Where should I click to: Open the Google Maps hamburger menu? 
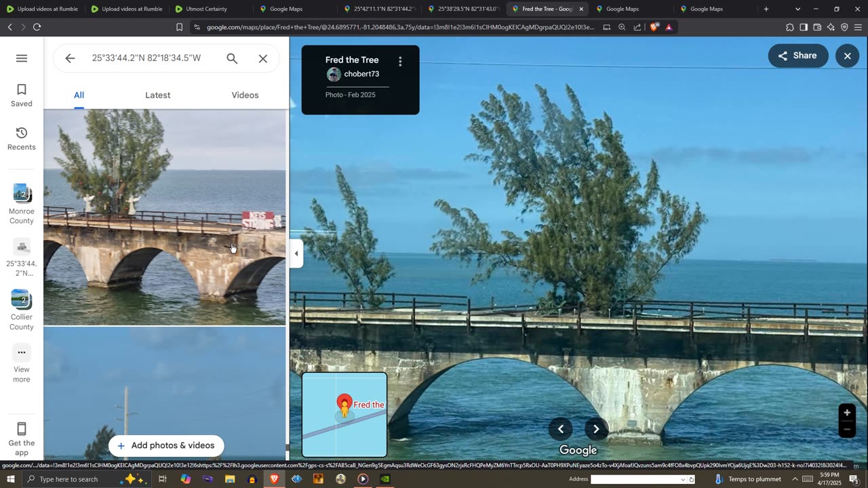(22, 58)
